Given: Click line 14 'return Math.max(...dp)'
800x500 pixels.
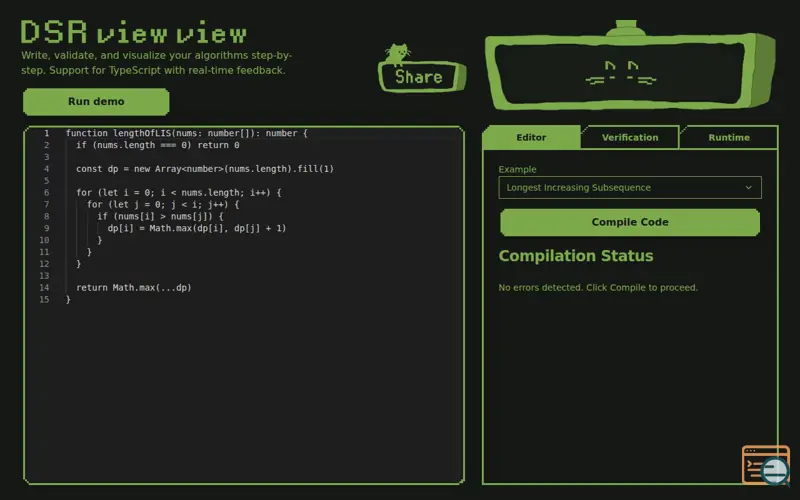Looking at the screenshot, I should (x=134, y=288).
